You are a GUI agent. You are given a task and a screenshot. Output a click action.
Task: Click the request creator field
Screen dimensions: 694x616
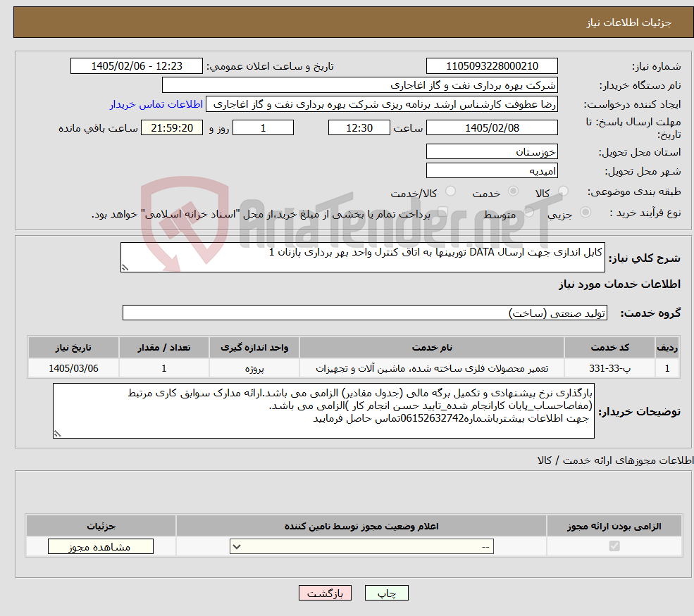381,104
